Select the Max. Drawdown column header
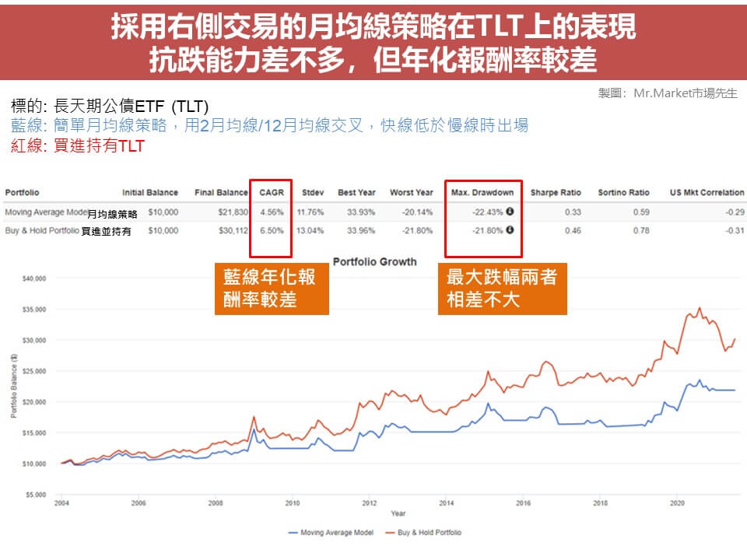The height and width of the screenshot is (560, 747). pos(482,192)
